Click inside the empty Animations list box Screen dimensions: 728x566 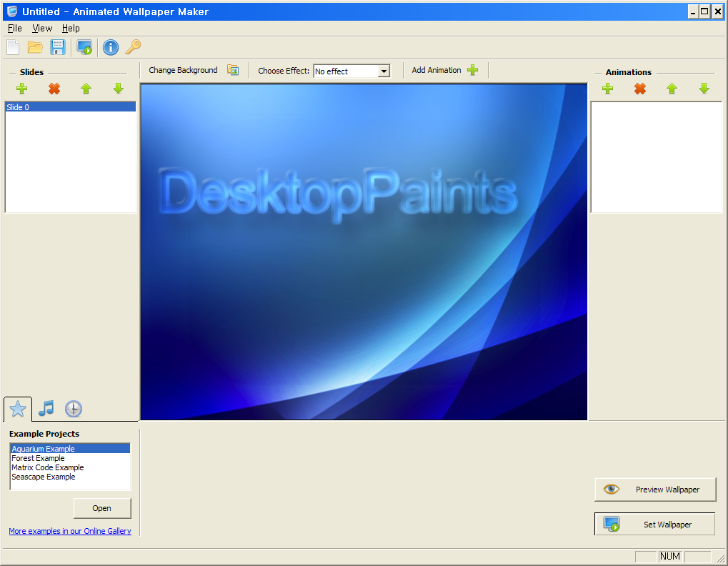tap(657, 157)
